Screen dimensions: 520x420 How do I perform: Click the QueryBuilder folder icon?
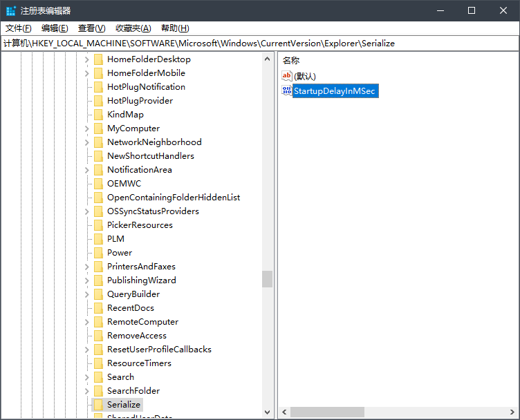coord(98,294)
